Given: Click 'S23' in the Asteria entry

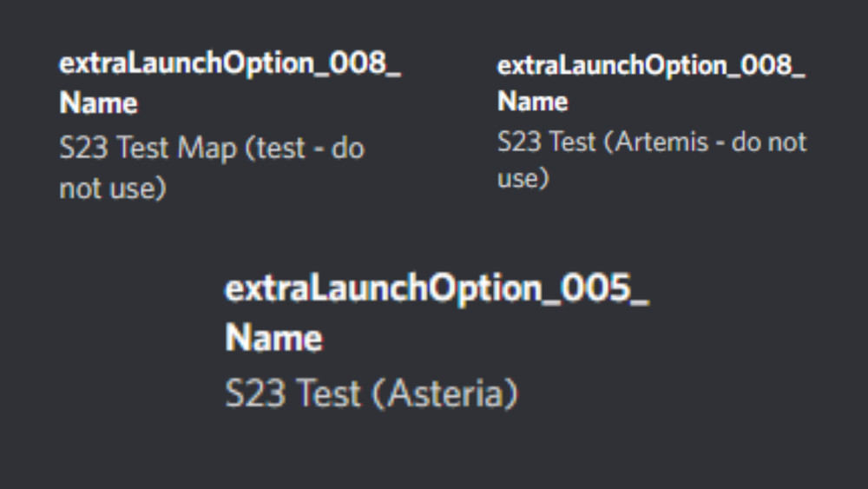Looking at the screenshot, I should [x=256, y=394].
